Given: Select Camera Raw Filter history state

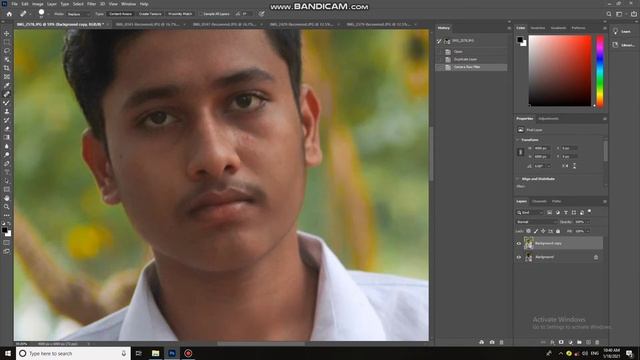Looking at the screenshot, I should point(471,67).
